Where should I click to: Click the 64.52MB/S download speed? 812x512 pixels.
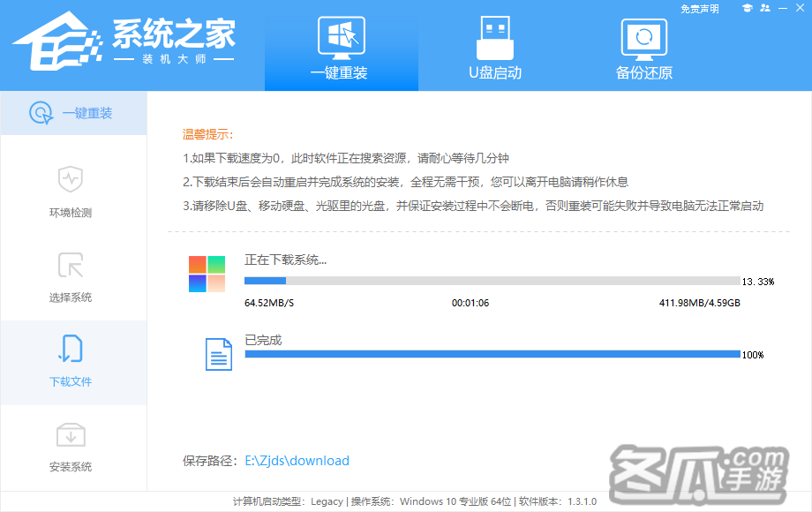[269, 303]
